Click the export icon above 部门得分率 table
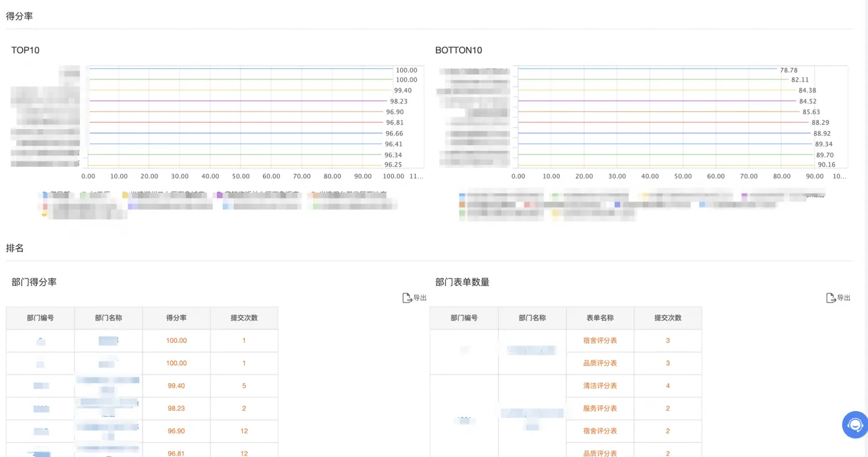The width and height of the screenshot is (868, 457). (x=407, y=298)
